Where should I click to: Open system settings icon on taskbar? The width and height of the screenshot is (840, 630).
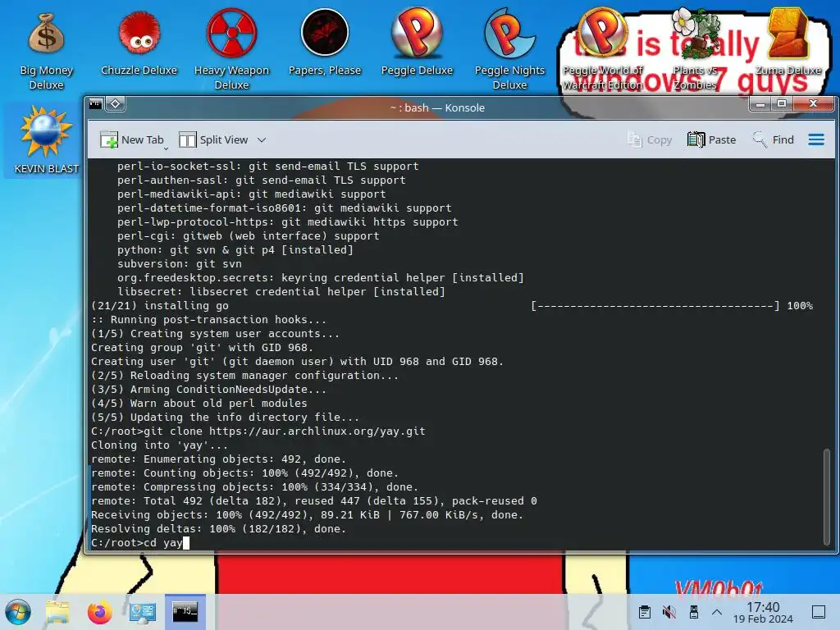point(143,612)
